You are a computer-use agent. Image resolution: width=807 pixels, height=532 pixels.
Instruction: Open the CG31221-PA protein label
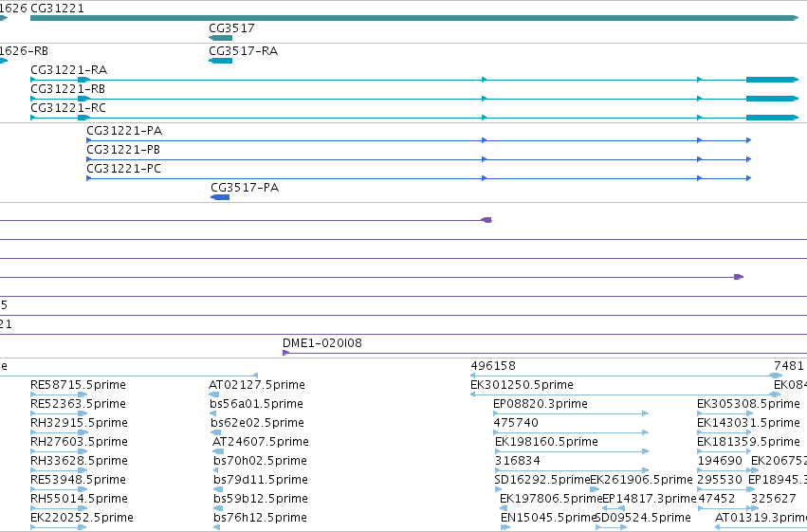point(124,131)
